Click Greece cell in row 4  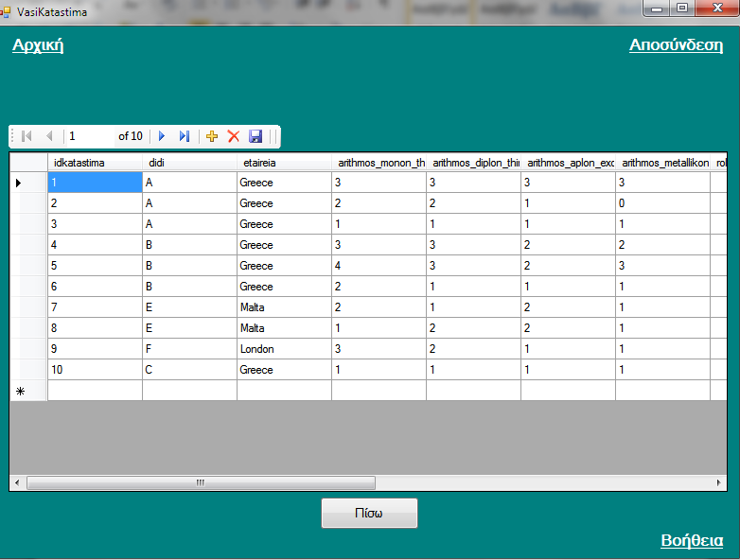pyautogui.click(x=284, y=245)
